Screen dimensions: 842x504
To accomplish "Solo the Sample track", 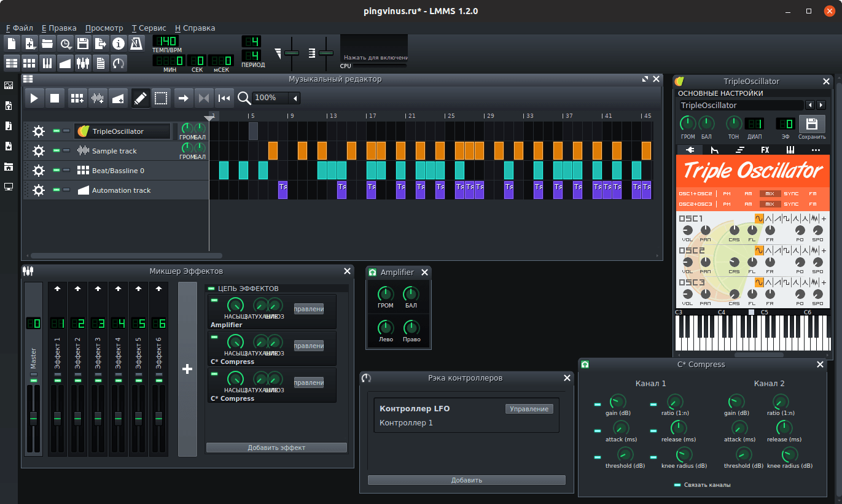I will [66, 150].
